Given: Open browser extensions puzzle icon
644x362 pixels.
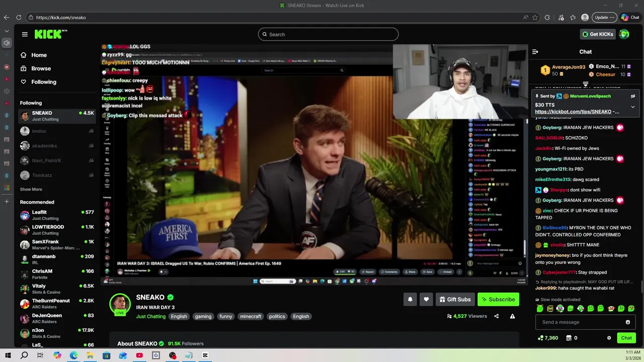Looking at the screenshot, I should (x=547, y=17).
